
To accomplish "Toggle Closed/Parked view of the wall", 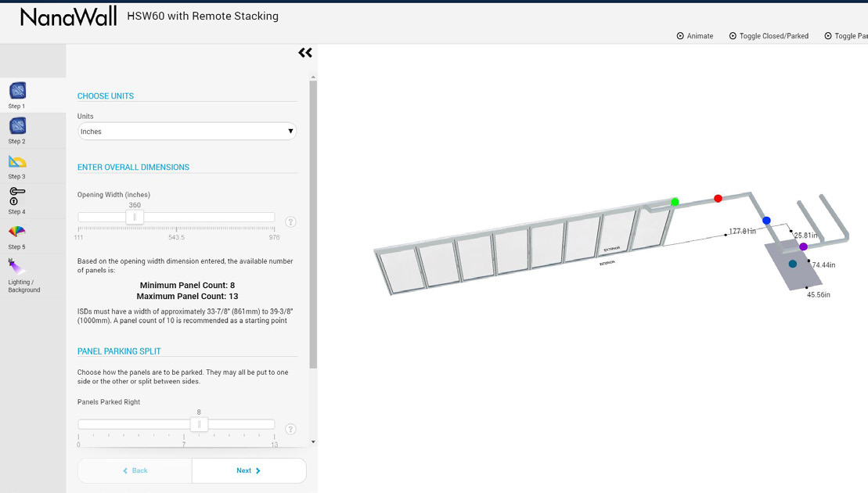I will 769,35.
